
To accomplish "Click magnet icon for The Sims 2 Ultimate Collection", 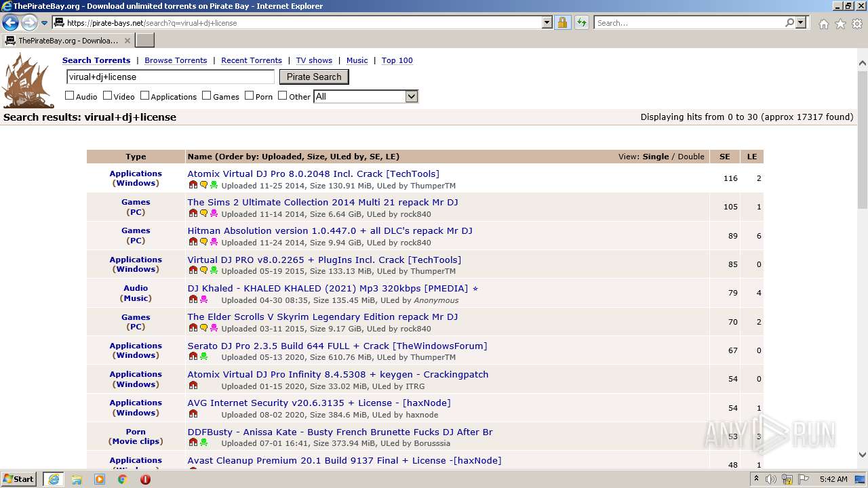I will click(x=193, y=213).
